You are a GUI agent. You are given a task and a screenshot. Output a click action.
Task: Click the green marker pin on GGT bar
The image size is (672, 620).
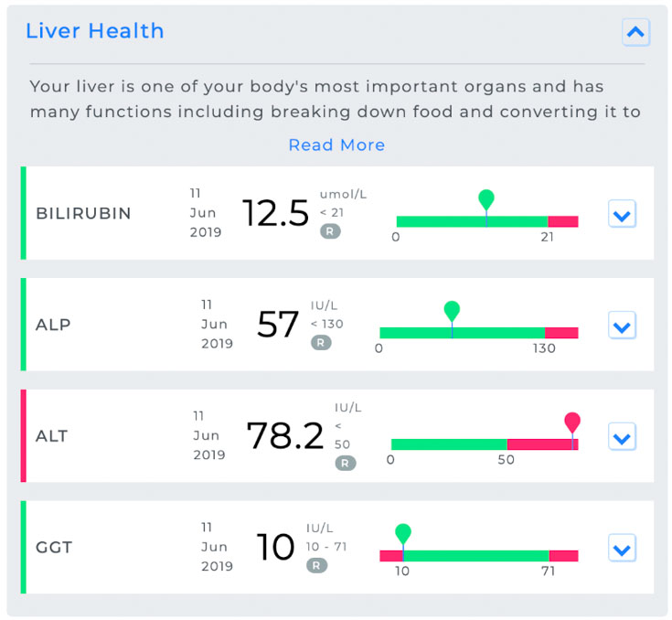click(x=403, y=532)
